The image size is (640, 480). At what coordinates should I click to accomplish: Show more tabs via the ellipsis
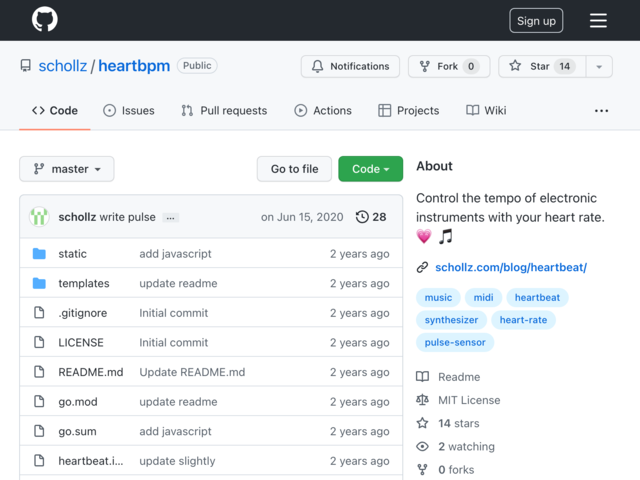(x=601, y=111)
